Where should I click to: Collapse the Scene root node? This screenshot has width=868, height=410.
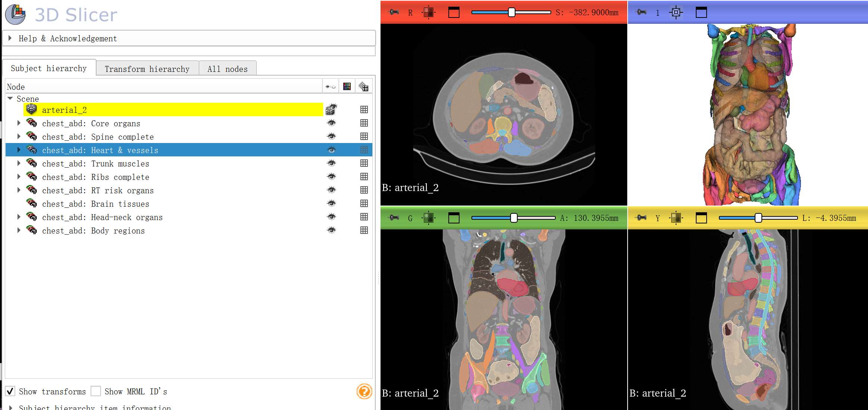(10, 99)
